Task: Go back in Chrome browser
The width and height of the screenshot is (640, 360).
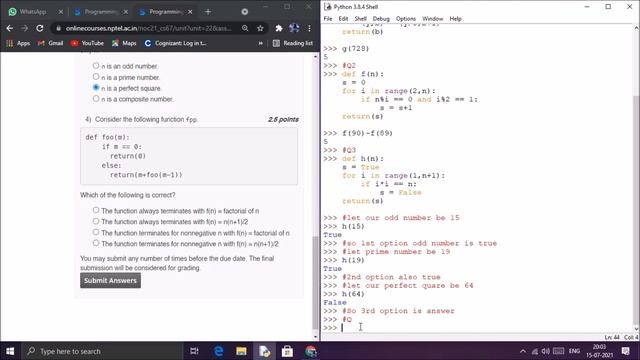Action: [10, 28]
